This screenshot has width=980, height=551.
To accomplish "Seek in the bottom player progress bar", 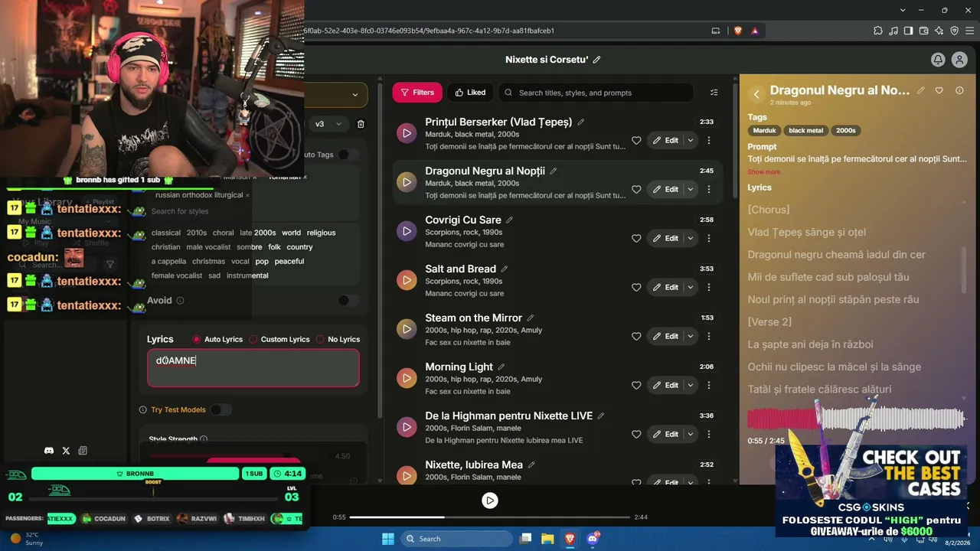I will [490, 517].
